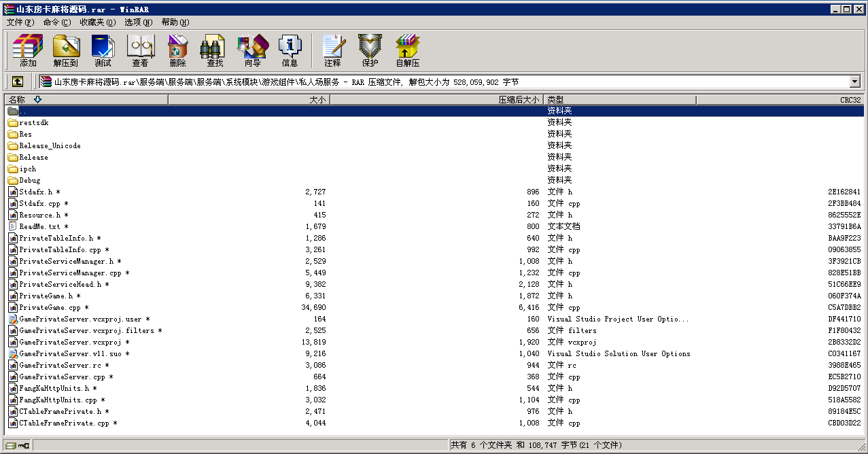Click the 添加 (Add) toolbar icon
The width and height of the screenshot is (868, 454).
pos(28,50)
